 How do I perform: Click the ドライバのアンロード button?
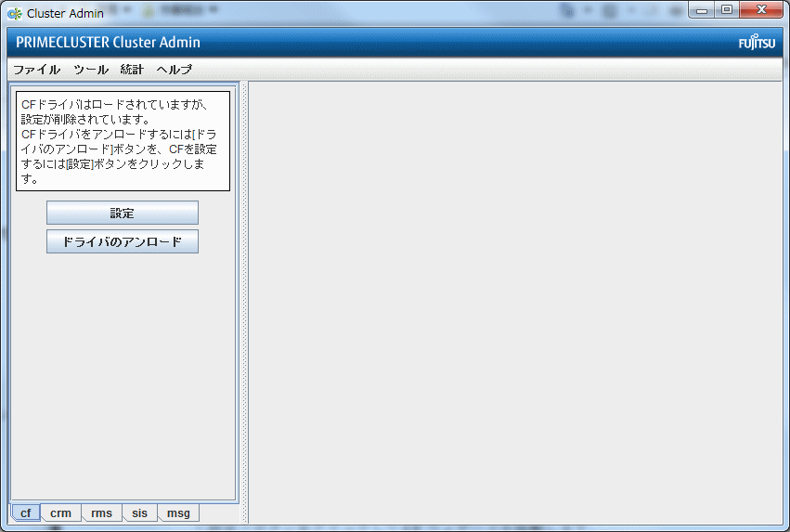coord(123,241)
